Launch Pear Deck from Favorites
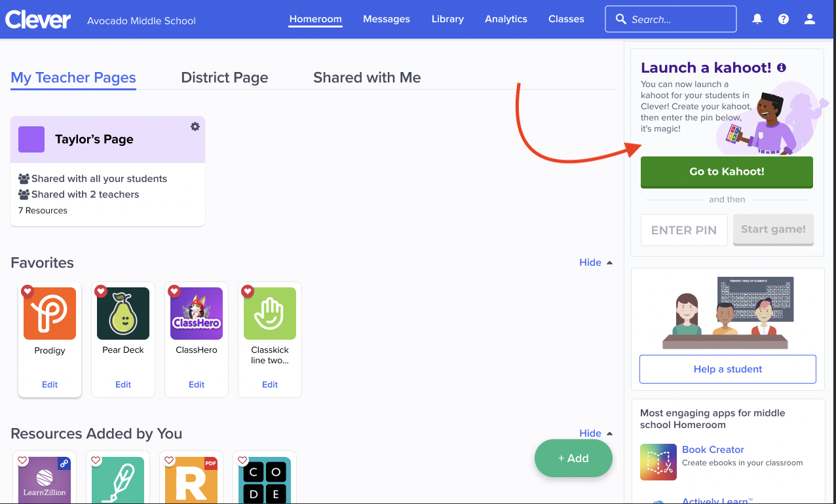This screenshot has width=836, height=504. tap(123, 314)
